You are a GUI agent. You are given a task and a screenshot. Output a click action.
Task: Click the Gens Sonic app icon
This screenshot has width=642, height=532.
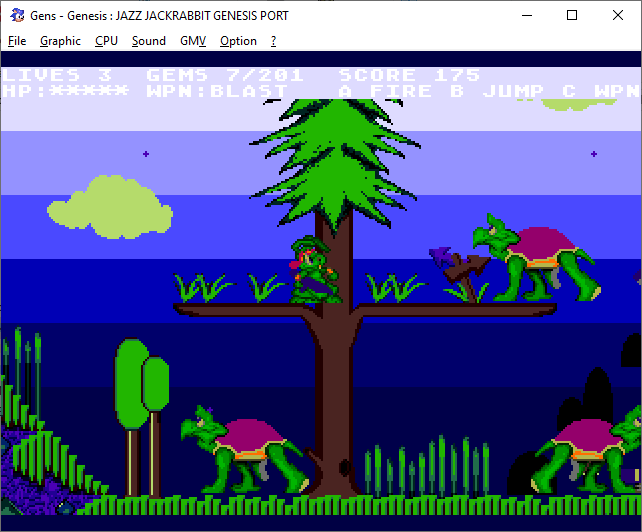(x=17, y=16)
